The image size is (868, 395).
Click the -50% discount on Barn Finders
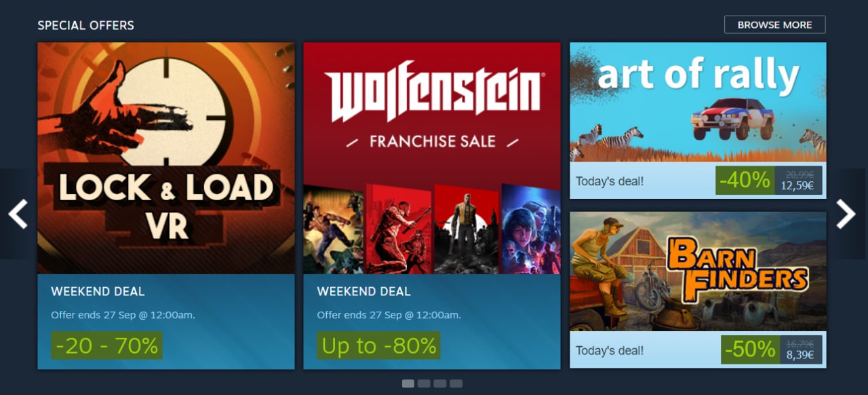[x=750, y=350]
